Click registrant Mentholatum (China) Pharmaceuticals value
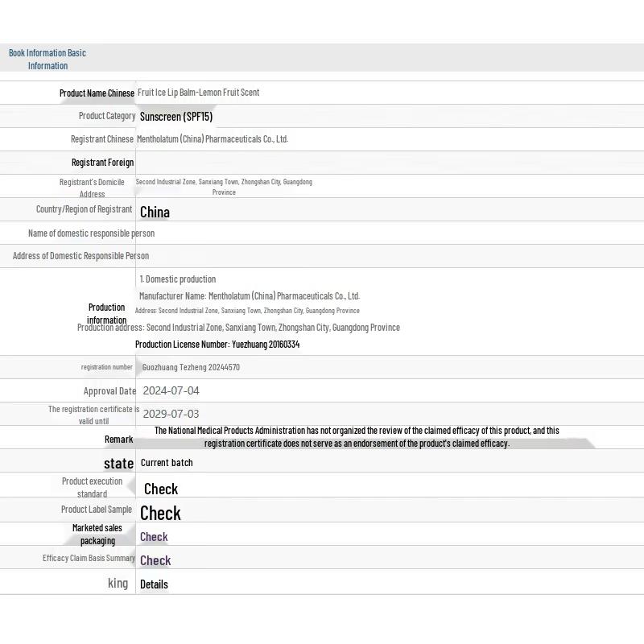Image resolution: width=644 pixels, height=644 pixels. tap(213, 139)
